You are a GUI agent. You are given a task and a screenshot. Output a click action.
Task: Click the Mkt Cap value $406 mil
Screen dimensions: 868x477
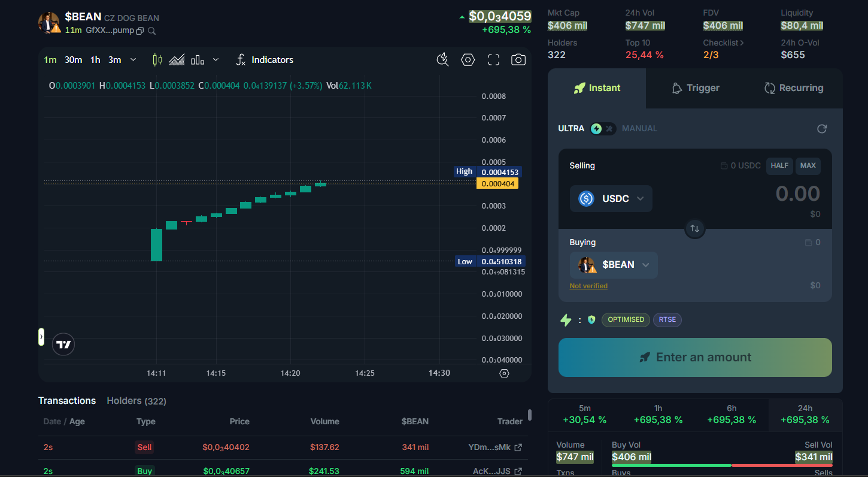tap(567, 26)
